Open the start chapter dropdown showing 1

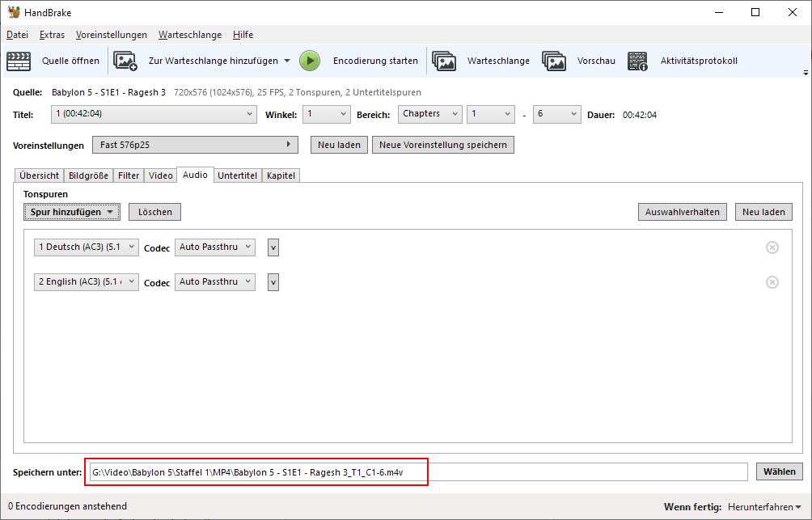[491, 115]
